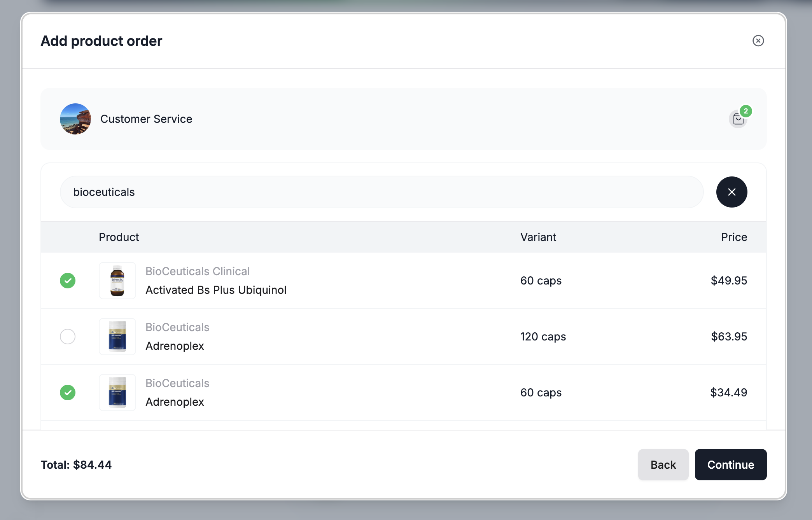Viewport: 812px width, 520px height.
Task: Click the Activated Bs Plus Ubiquinol bottle thumbnail
Action: point(117,281)
